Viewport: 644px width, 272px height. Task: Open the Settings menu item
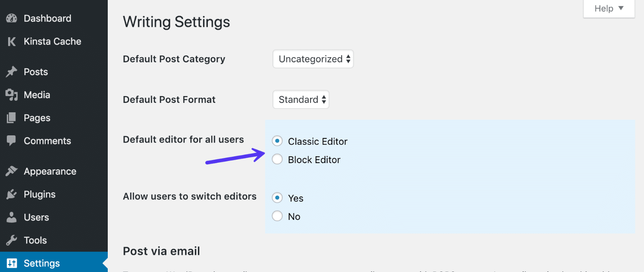tap(41, 263)
